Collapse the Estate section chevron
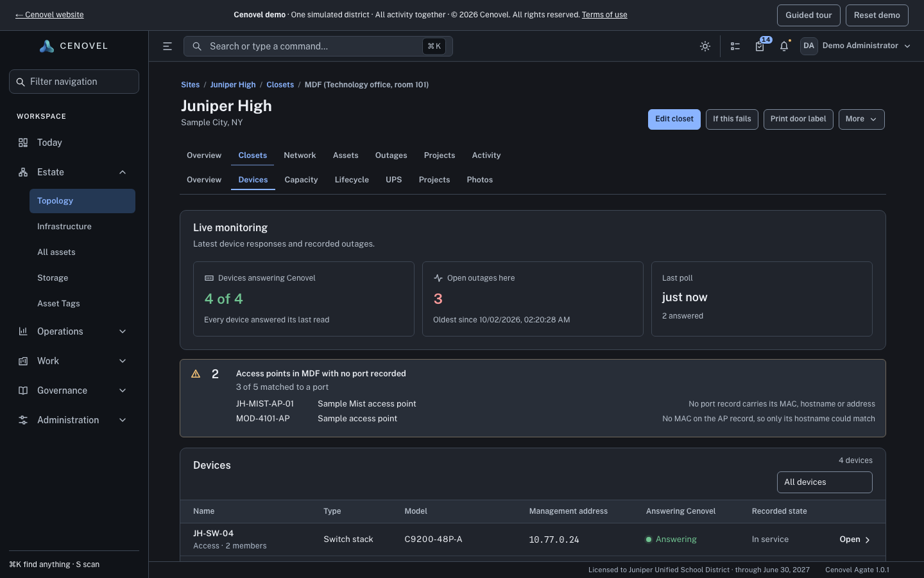The width and height of the screenshot is (924, 578). pyautogui.click(x=123, y=172)
